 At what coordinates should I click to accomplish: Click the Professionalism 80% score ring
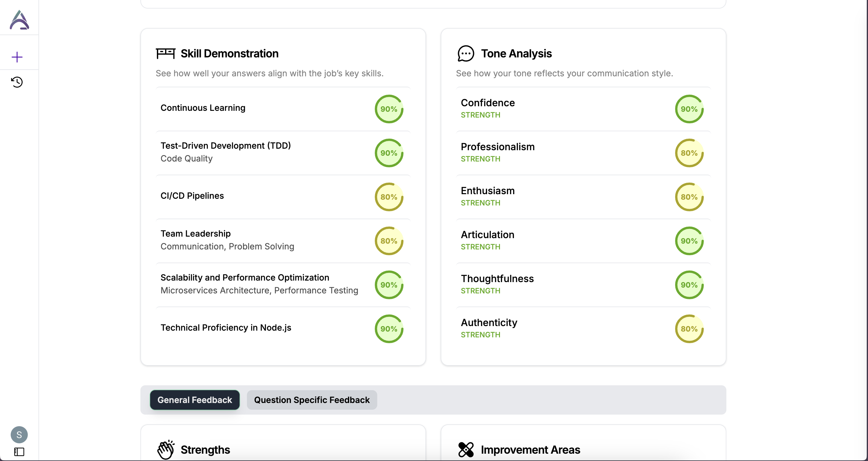pos(689,153)
